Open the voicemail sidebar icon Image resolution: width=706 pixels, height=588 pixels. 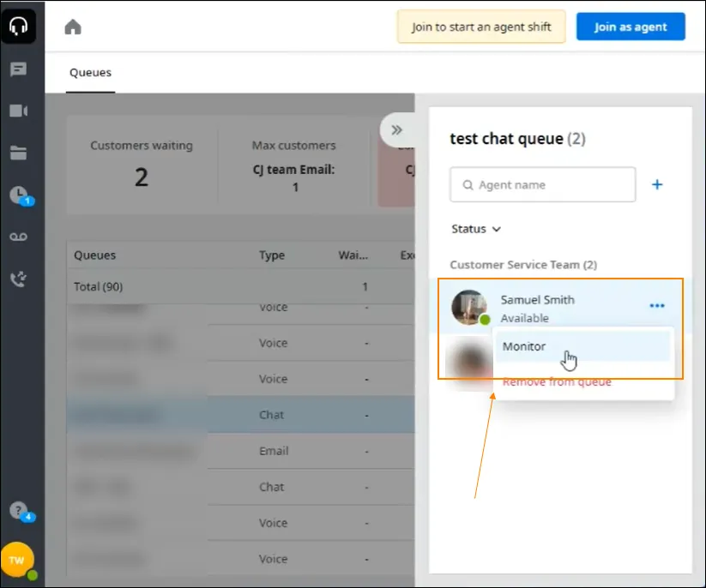(19, 237)
